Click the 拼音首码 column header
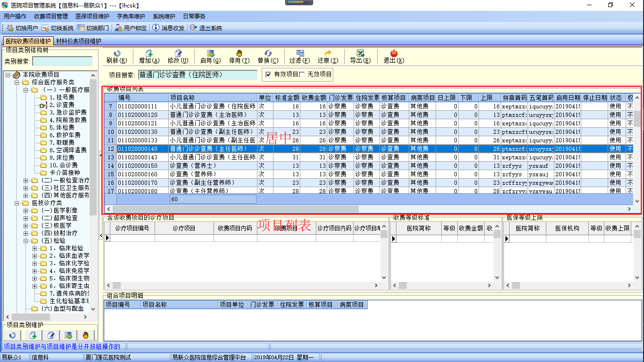644x362 pixels. point(514,98)
